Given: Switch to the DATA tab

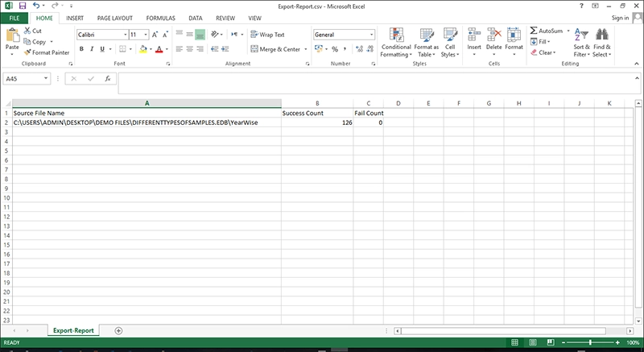Looking at the screenshot, I should coord(196,18).
